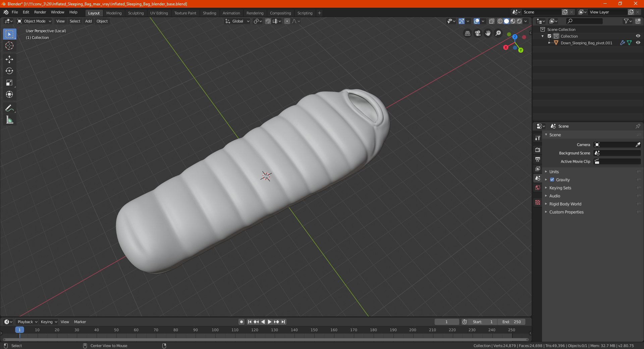Activate the 3D Cursor tool
This screenshot has width=644, height=349.
[x=9, y=46]
